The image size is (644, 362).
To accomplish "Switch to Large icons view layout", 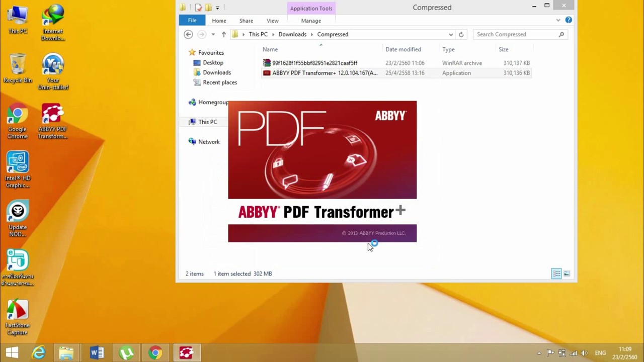I will tap(567, 274).
